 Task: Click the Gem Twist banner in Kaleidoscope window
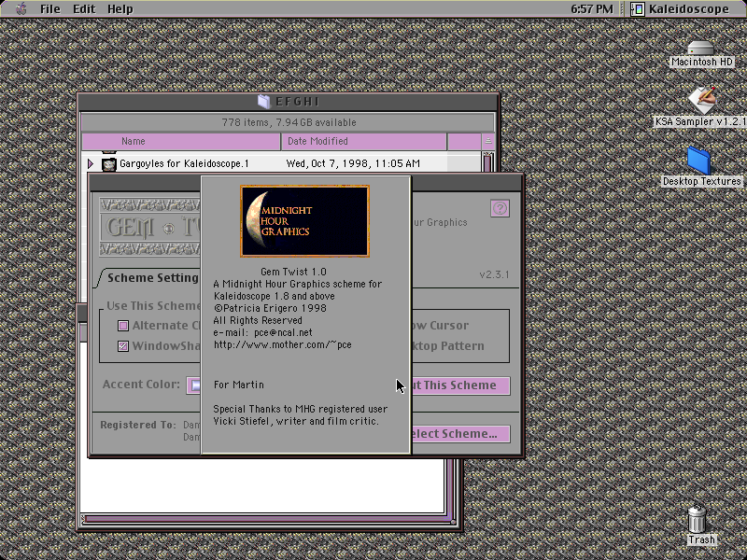[x=149, y=227]
